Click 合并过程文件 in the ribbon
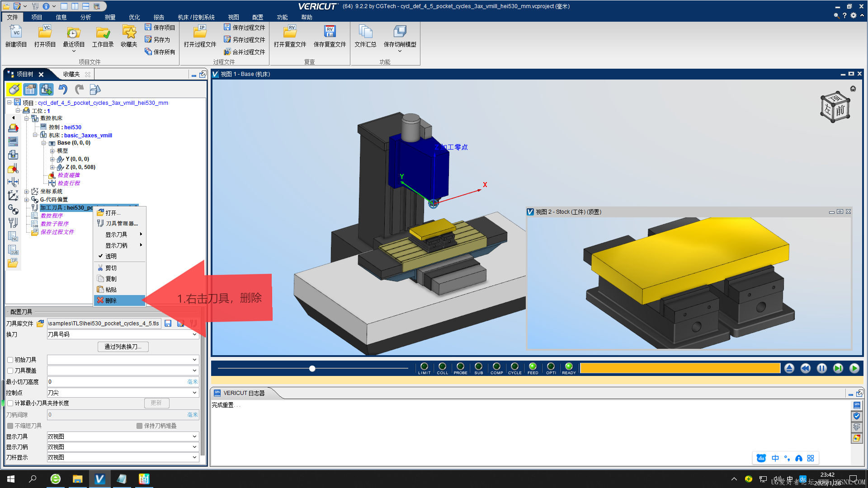 (x=244, y=52)
